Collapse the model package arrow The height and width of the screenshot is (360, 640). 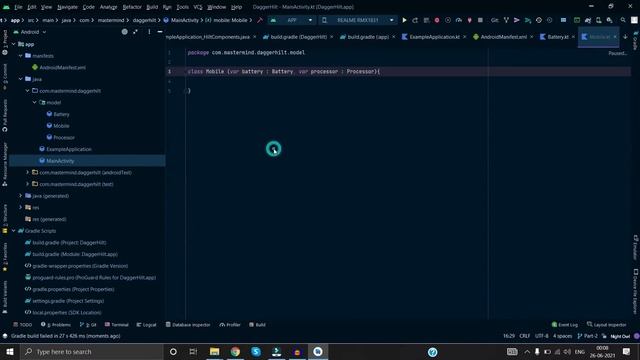pyautogui.click(x=34, y=102)
